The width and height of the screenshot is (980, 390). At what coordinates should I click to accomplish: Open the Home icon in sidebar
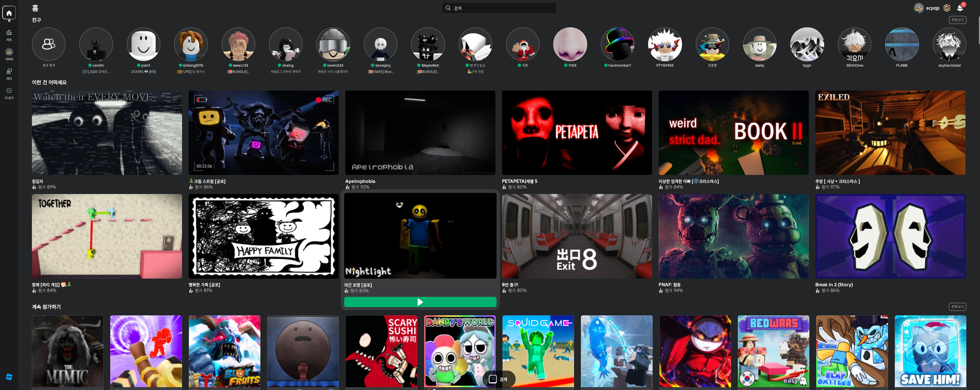9,13
